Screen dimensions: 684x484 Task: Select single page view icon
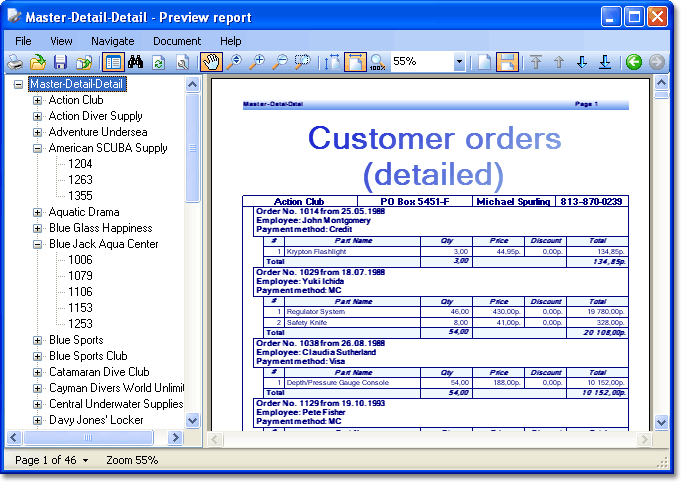coord(484,62)
